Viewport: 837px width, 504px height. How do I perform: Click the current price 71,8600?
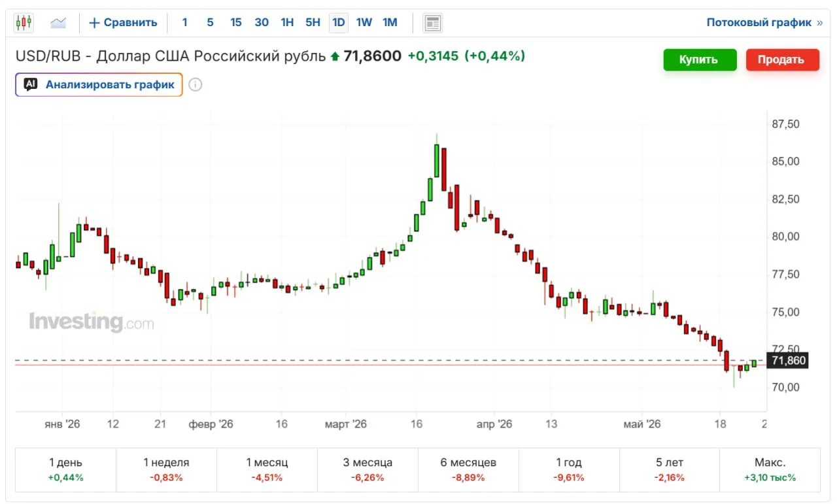(x=372, y=56)
